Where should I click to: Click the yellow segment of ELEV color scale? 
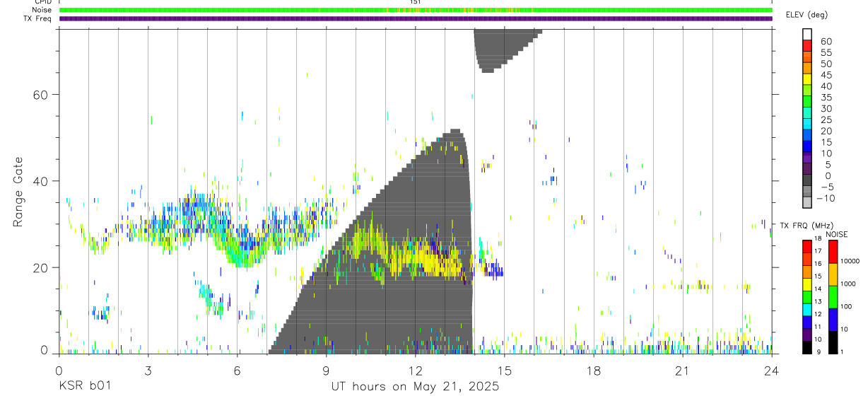point(807,80)
